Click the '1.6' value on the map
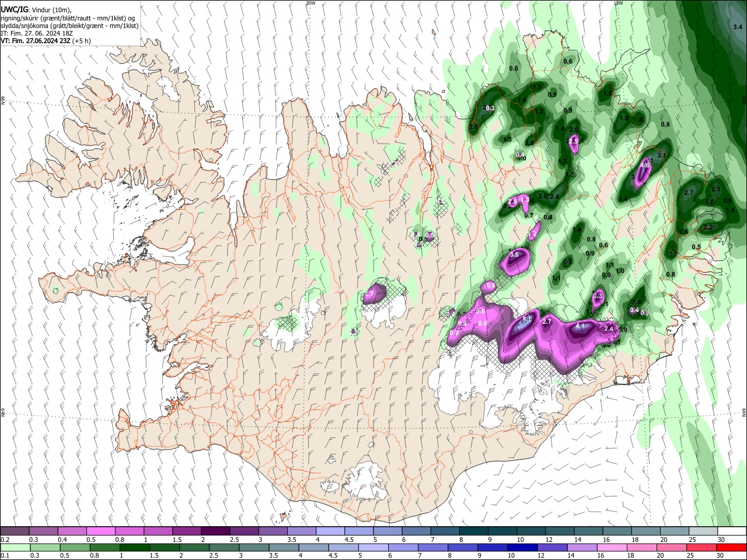The image size is (747, 560). (x=637, y=302)
